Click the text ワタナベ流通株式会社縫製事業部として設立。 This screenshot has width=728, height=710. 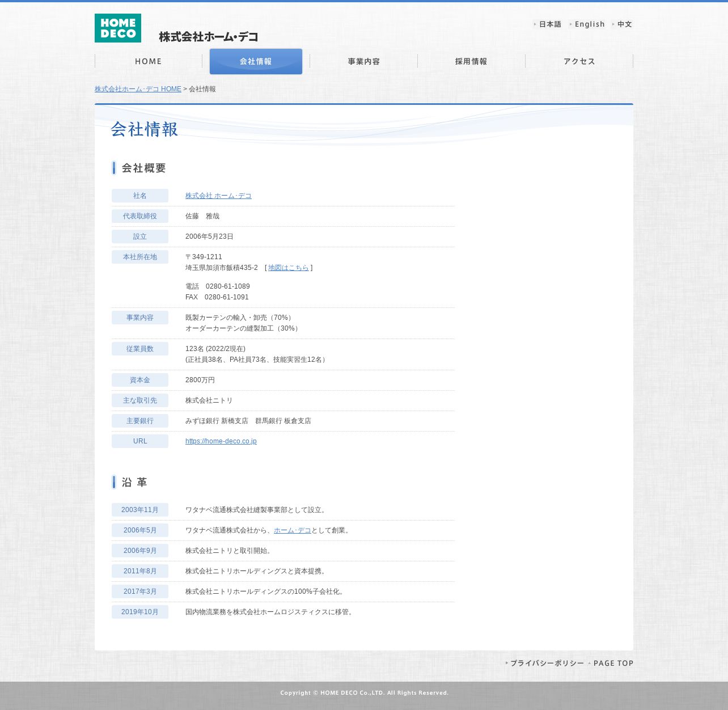coord(257,510)
